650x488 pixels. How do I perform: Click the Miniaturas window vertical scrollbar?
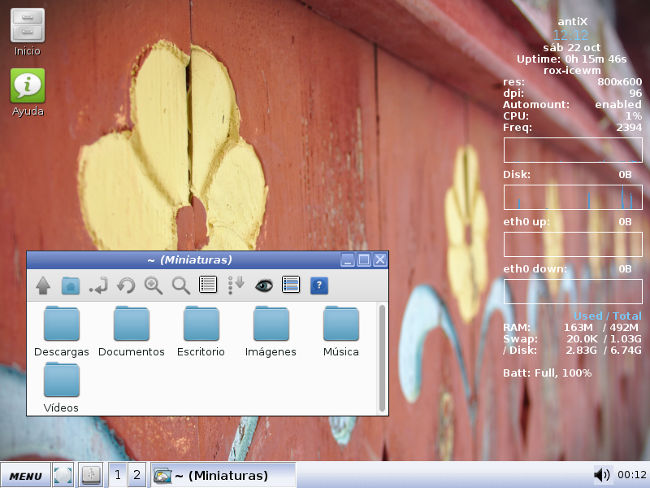tap(382, 358)
